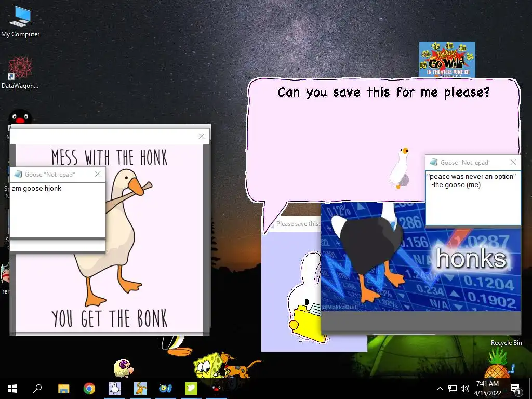The width and height of the screenshot is (532, 399).
Task: Select the DataWagon desktop shortcut
Action: coord(20,73)
